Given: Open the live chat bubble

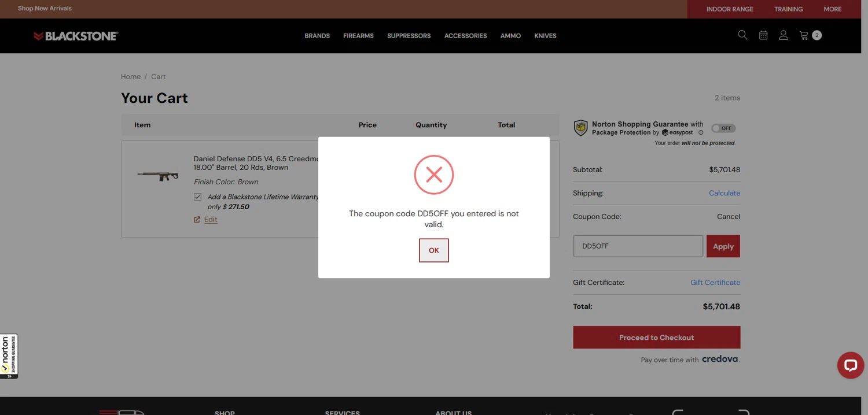Looking at the screenshot, I should coord(851,365).
